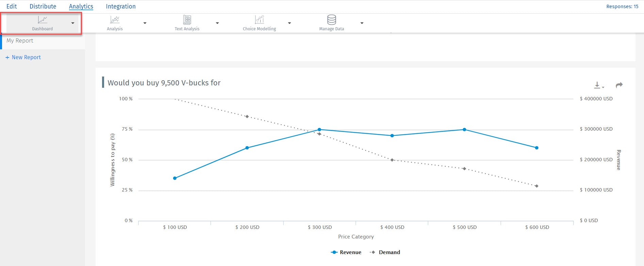Click the Choice Modelling icon
The width and height of the screenshot is (644, 266).
click(x=259, y=20)
